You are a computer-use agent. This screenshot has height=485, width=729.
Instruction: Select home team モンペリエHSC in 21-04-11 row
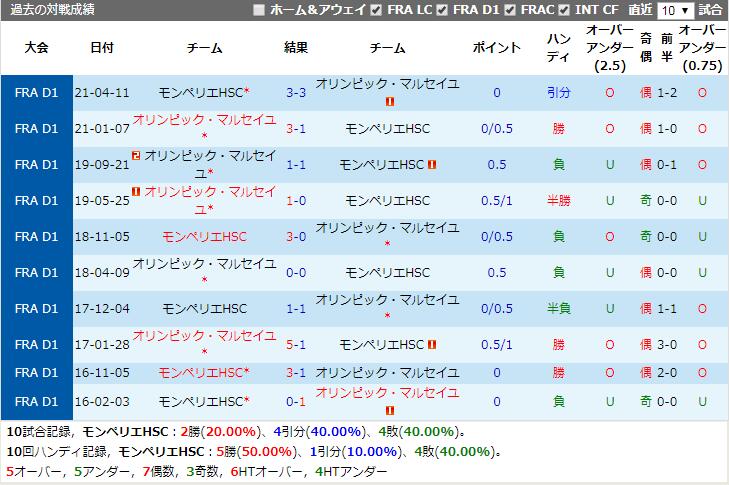201,93
